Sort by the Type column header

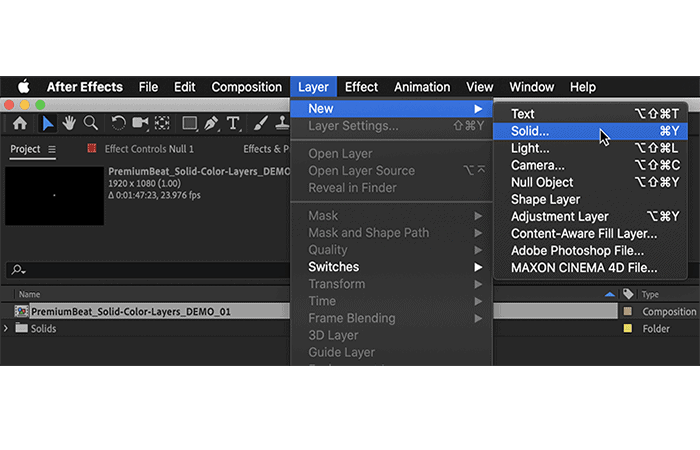650,294
